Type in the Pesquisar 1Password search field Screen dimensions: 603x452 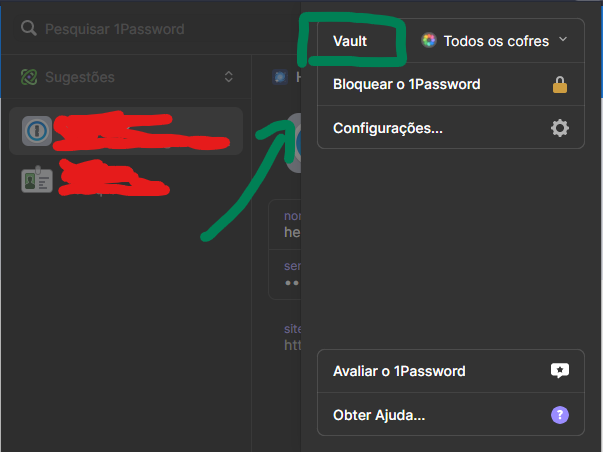coord(150,29)
